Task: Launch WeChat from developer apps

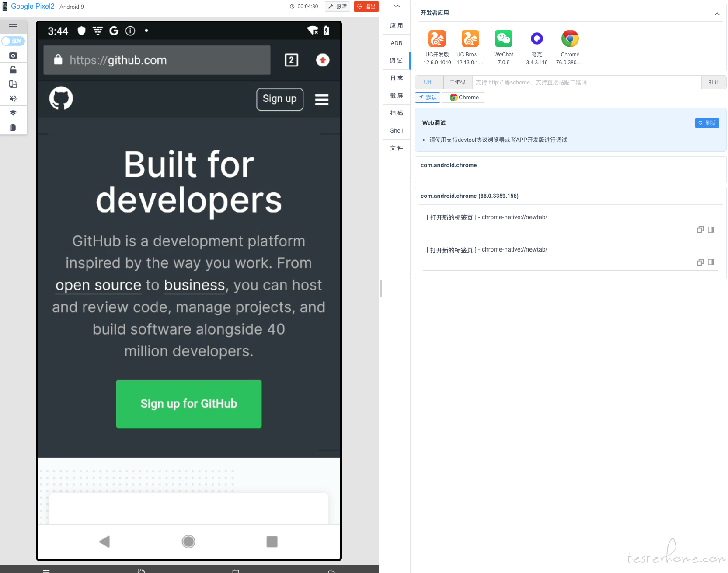Action: (503, 38)
